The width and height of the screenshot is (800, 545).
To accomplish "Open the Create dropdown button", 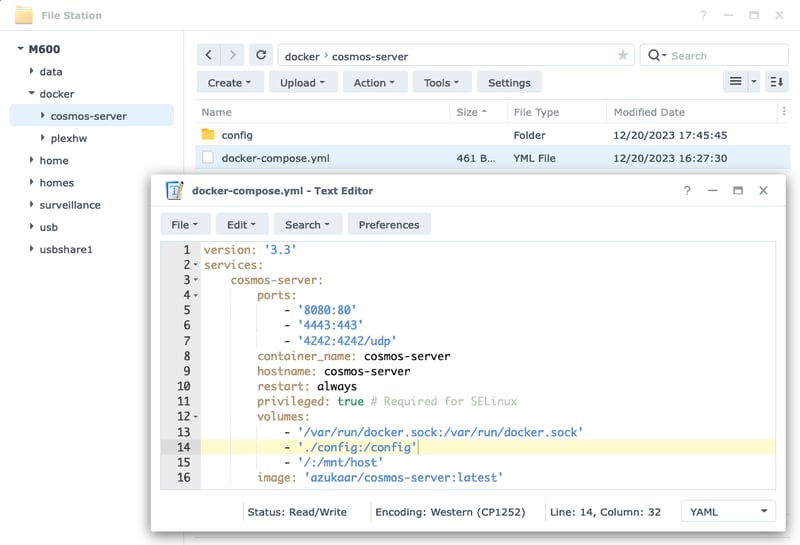I will pyautogui.click(x=230, y=83).
